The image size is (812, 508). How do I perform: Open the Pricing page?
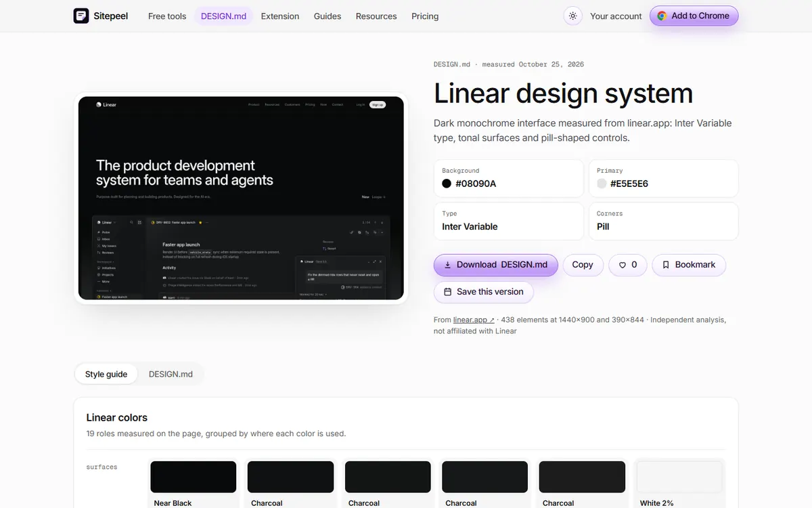[x=425, y=16]
